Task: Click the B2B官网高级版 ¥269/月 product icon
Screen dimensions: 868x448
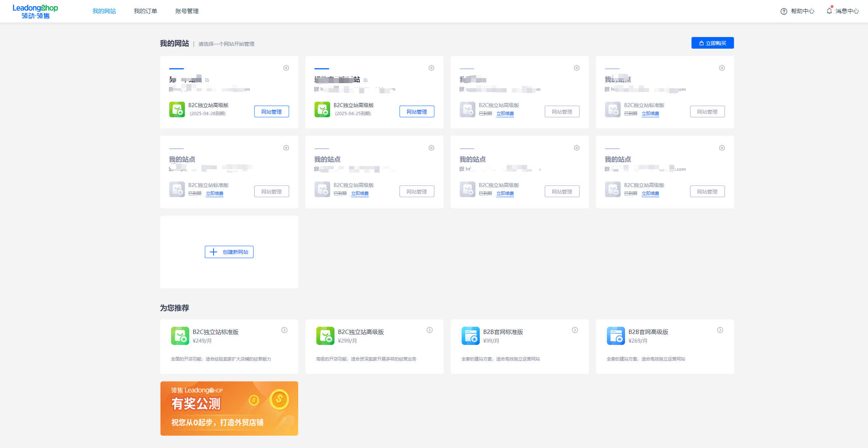Action: point(616,336)
